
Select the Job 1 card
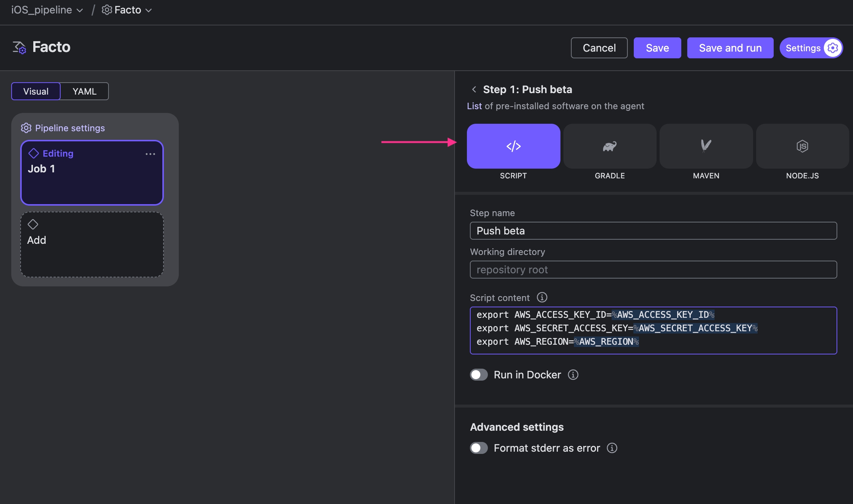coord(92,173)
